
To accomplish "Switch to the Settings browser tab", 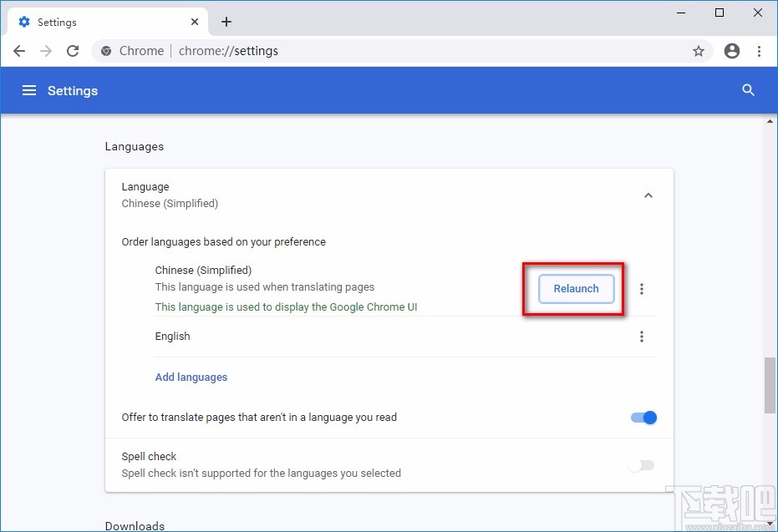I will pyautogui.click(x=100, y=22).
